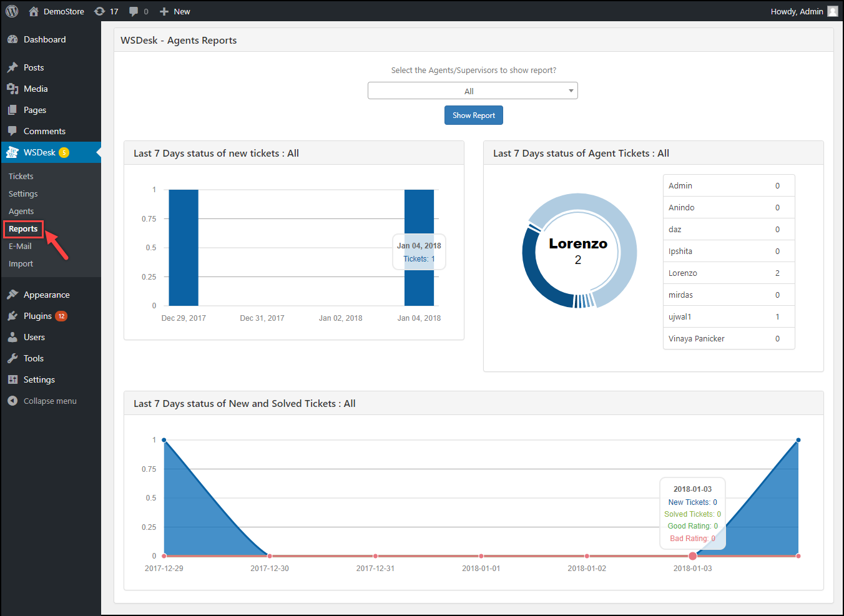Click the 2018-01-02 data point on line chart
The height and width of the screenshot is (616, 844).
[587, 556]
